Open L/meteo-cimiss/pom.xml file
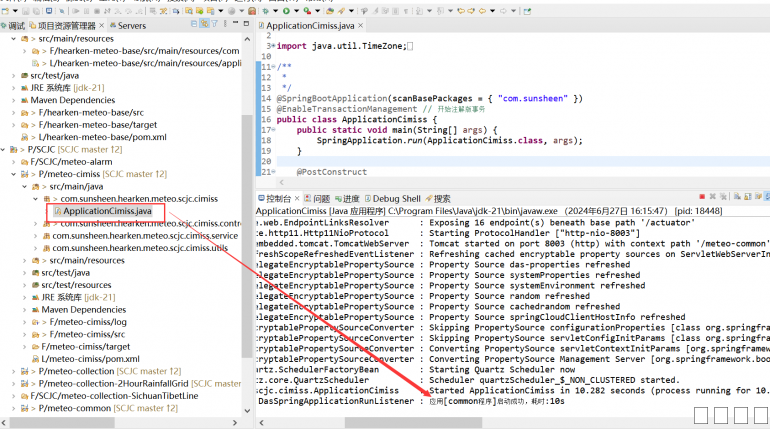The height and width of the screenshot is (429, 770). 89,358
